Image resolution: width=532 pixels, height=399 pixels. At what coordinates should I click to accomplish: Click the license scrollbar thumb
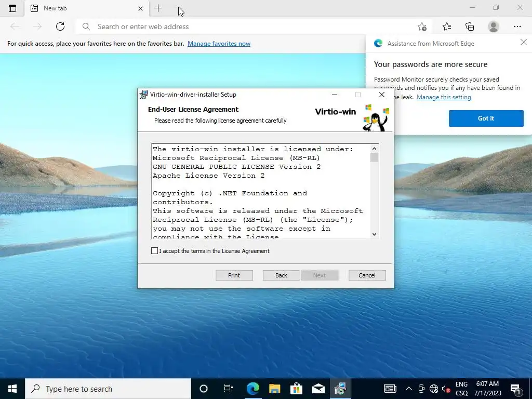(x=374, y=157)
